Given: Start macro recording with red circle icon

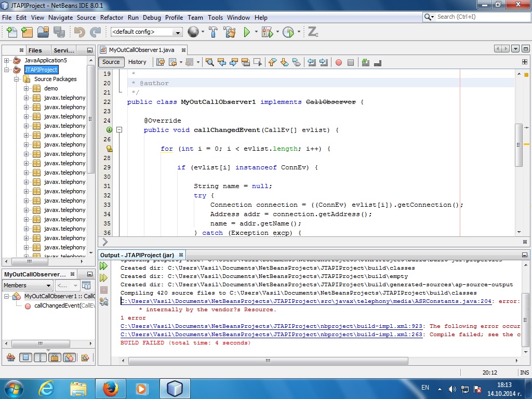Looking at the screenshot, I should (339, 62).
